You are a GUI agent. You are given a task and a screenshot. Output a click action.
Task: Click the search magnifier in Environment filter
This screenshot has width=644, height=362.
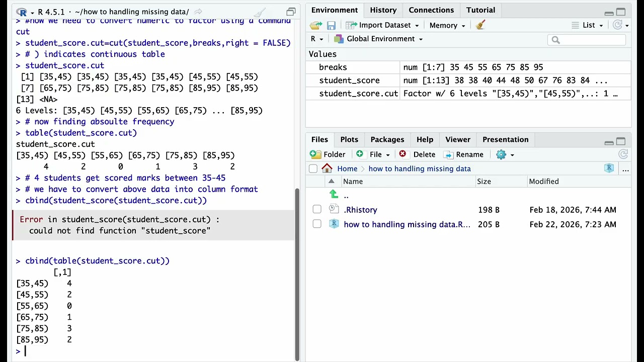click(555, 40)
